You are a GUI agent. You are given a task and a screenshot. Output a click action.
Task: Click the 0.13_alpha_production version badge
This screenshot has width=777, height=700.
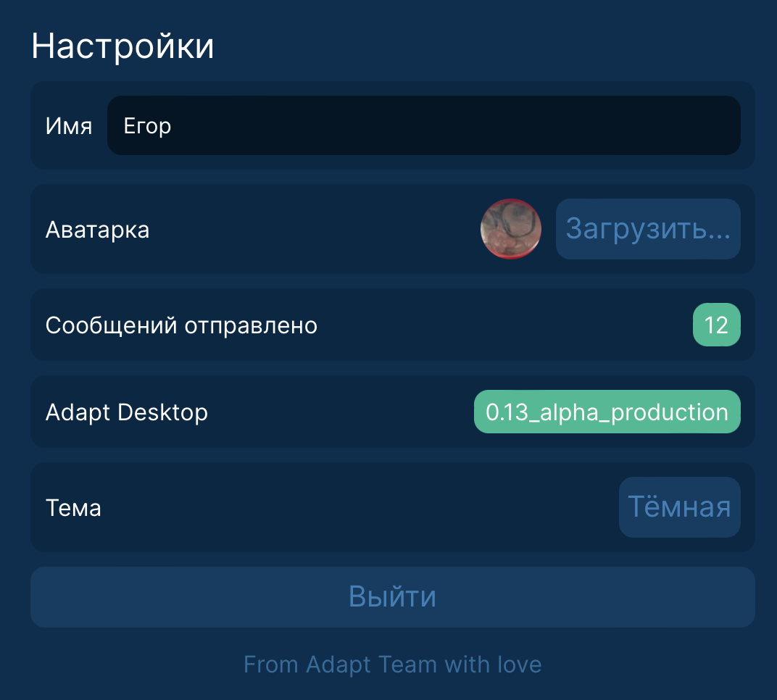(x=607, y=412)
